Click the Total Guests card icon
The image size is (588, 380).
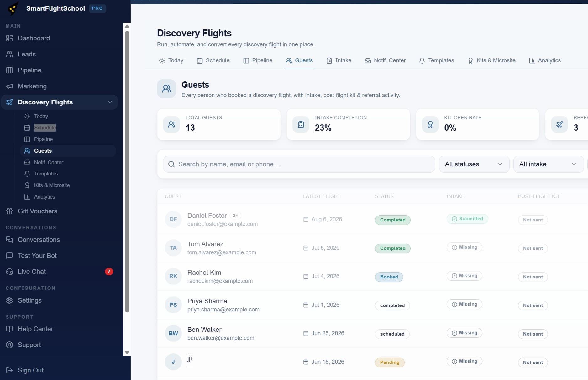[171, 124]
